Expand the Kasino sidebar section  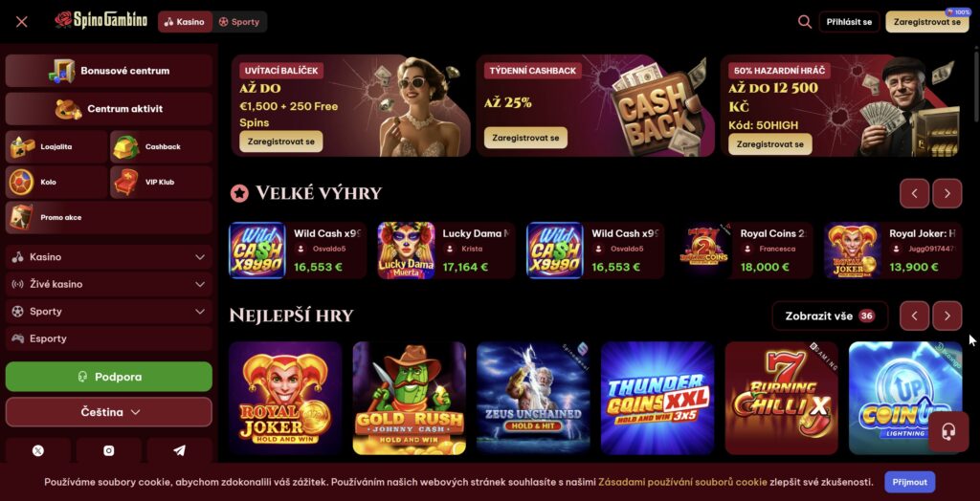point(109,257)
